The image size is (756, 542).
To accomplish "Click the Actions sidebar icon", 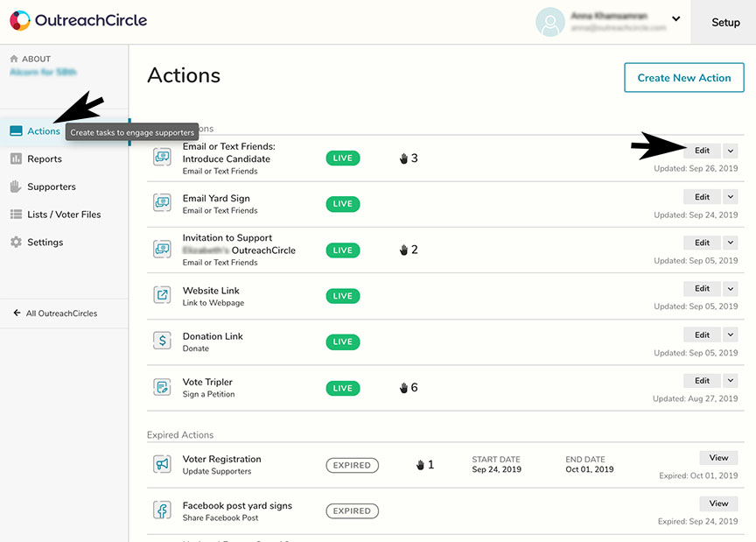I will pyautogui.click(x=16, y=130).
